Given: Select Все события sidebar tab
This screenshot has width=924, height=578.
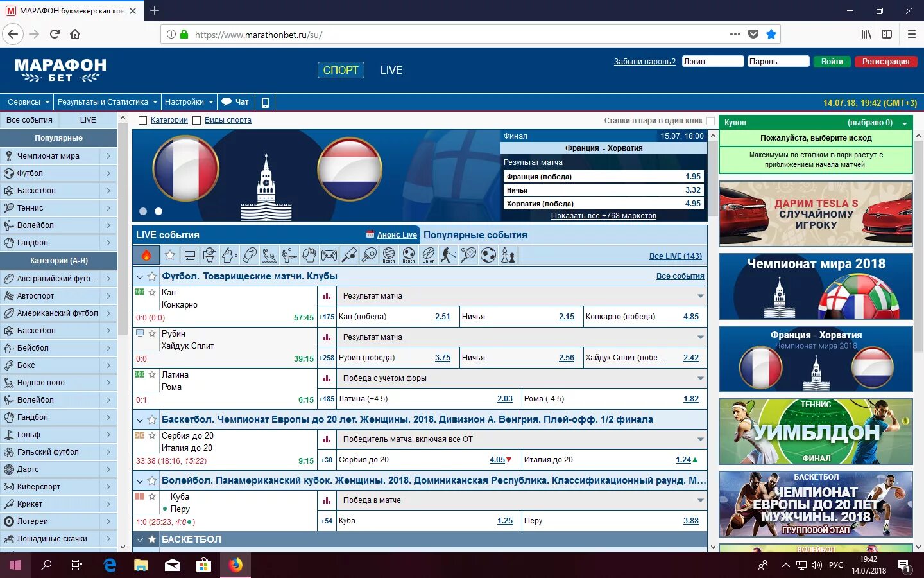Looking at the screenshot, I should click(x=30, y=120).
